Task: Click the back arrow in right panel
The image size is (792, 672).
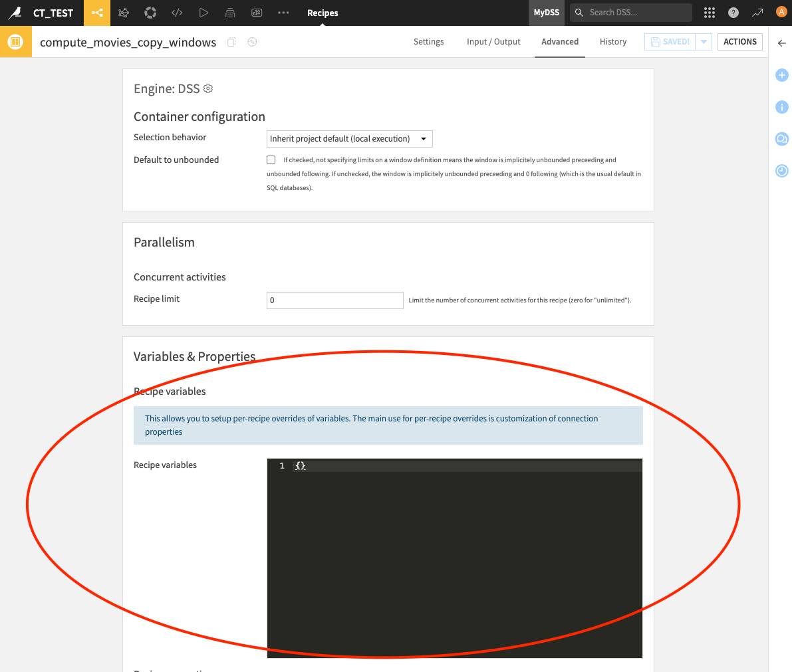Action: pyautogui.click(x=782, y=43)
